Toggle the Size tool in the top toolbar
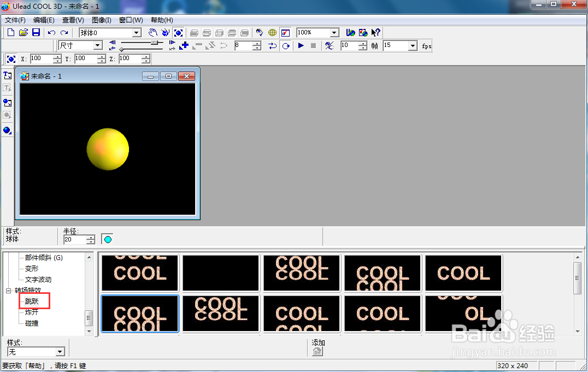The height and width of the screenshot is (372, 588). pos(179,33)
